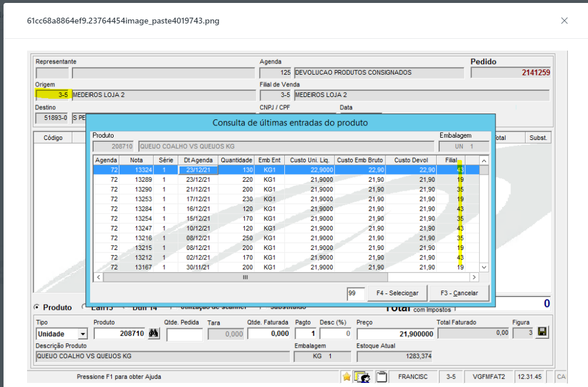Click DEVOLUCAO PRODUTOS CONSIGNADOS field
The height and width of the screenshot is (387, 588).
point(379,72)
